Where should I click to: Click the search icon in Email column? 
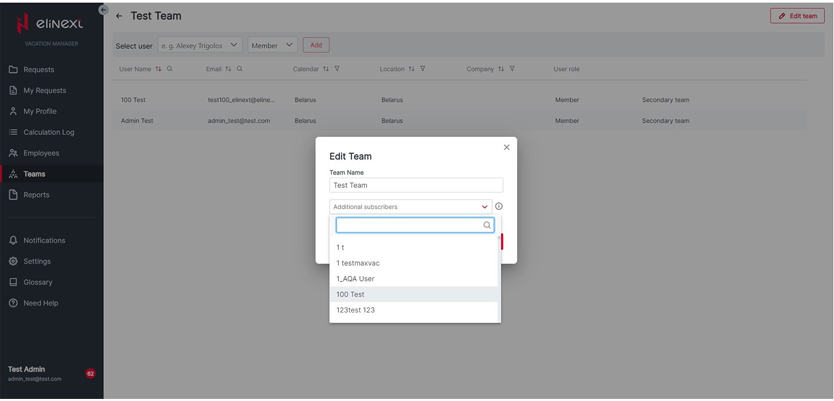point(240,69)
